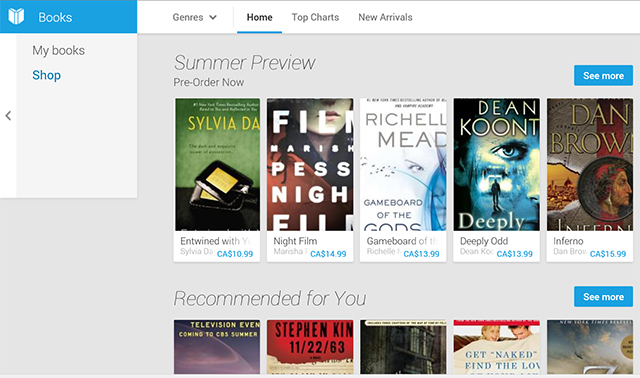Open the dark building recommended book cover

tap(403, 347)
